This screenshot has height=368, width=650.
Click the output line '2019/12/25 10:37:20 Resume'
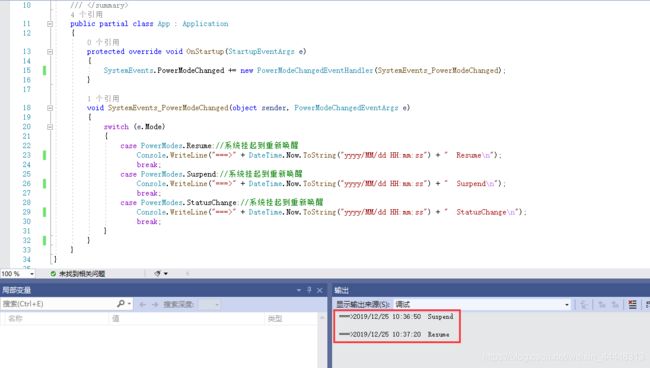click(x=394, y=334)
